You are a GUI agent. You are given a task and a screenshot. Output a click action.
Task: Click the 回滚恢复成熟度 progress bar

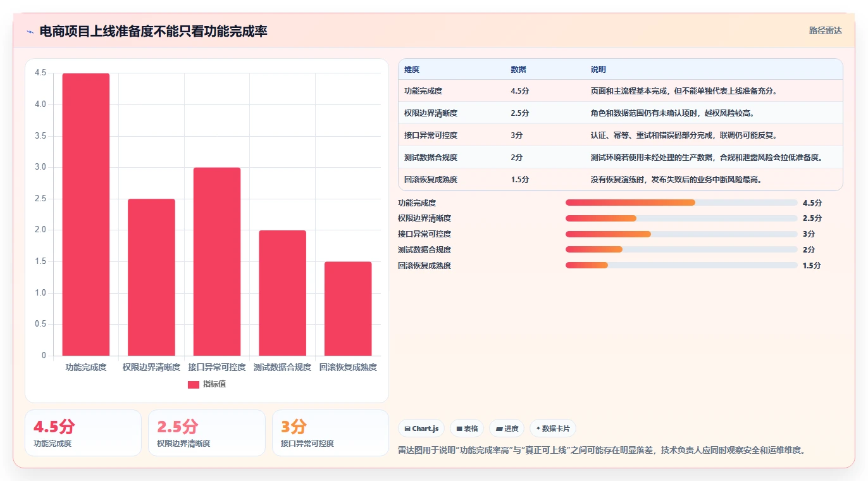coord(681,266)
